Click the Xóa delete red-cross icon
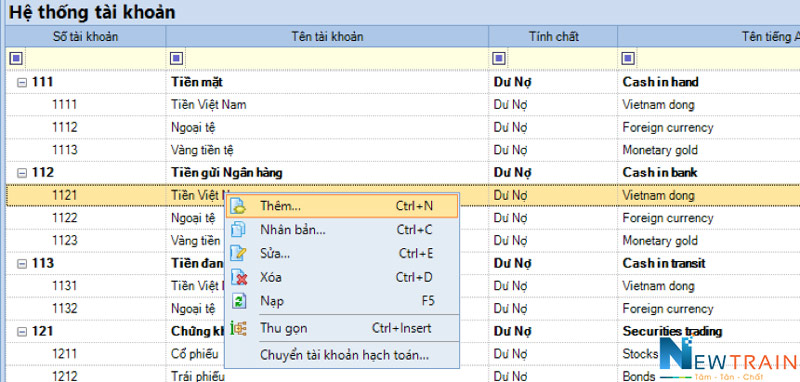This screenshot has width=800, height=382. pos(238,277)
